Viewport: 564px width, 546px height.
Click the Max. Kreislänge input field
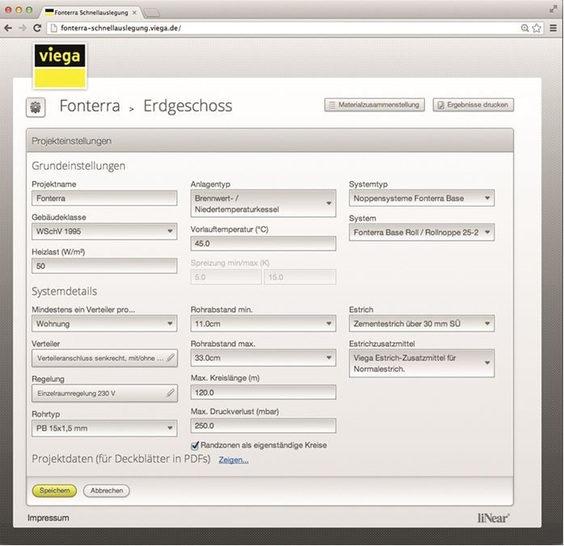[263, 392]
